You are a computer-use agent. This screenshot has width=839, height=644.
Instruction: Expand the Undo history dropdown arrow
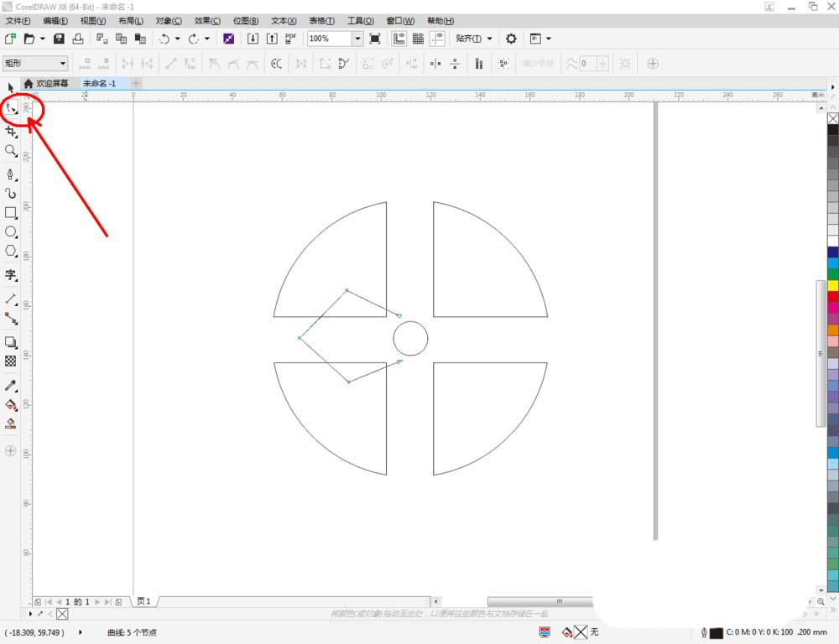pyautogui.click(x=178, y=39)
